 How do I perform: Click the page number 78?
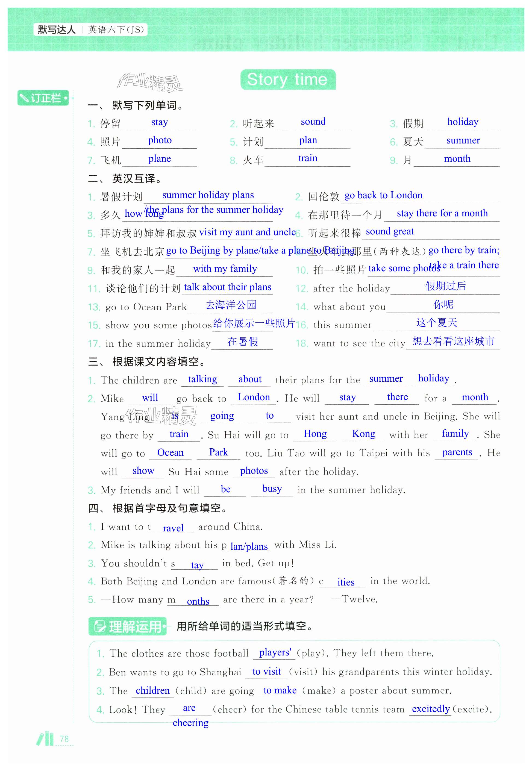point(64,739)
